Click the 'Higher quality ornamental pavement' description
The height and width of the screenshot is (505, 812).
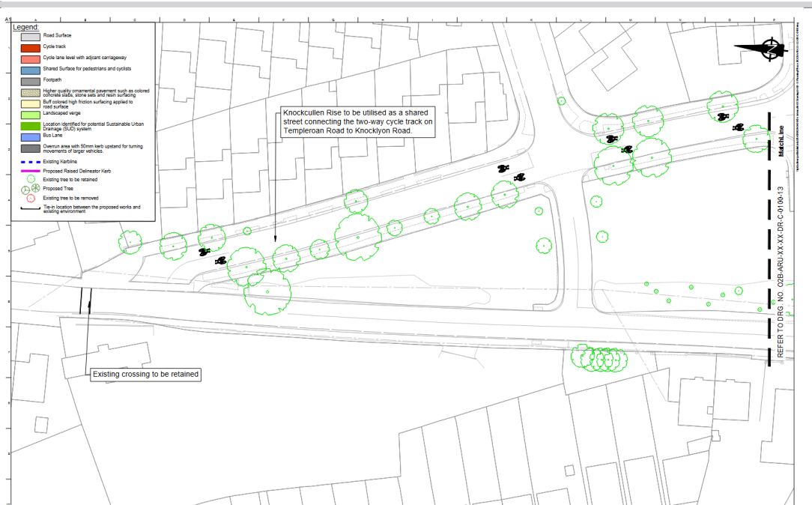[96, 93]
